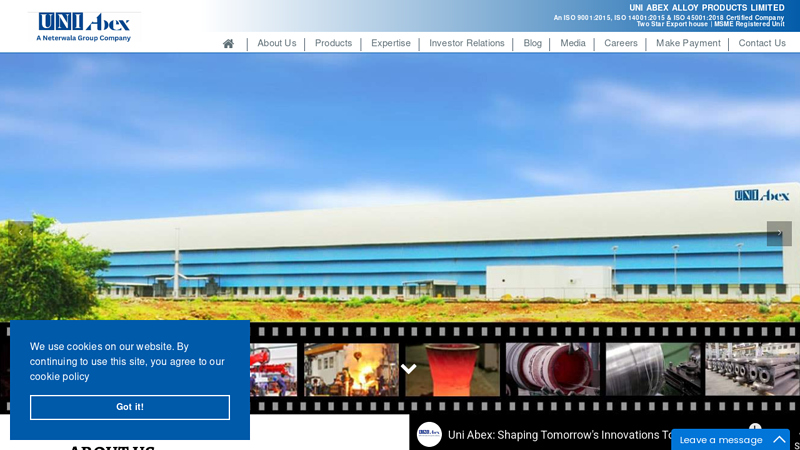
Task: Click the Uni Abex logo
Action: click(x=84, y=27)
